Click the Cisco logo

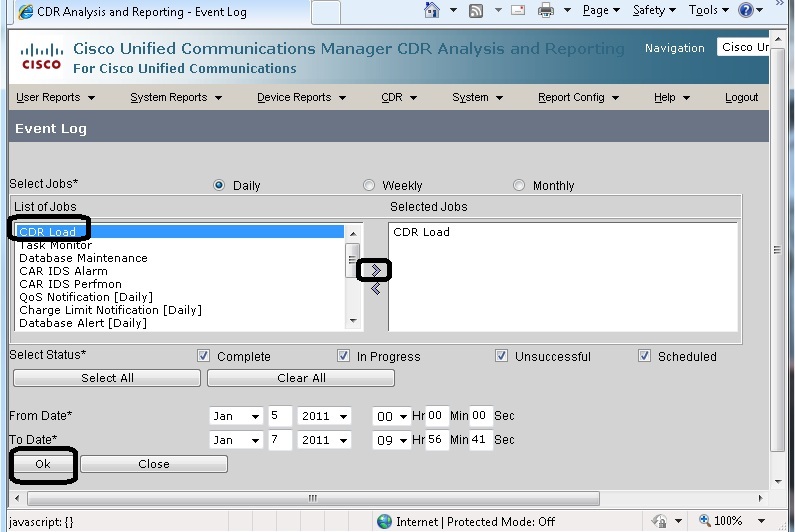pos(42,57)
